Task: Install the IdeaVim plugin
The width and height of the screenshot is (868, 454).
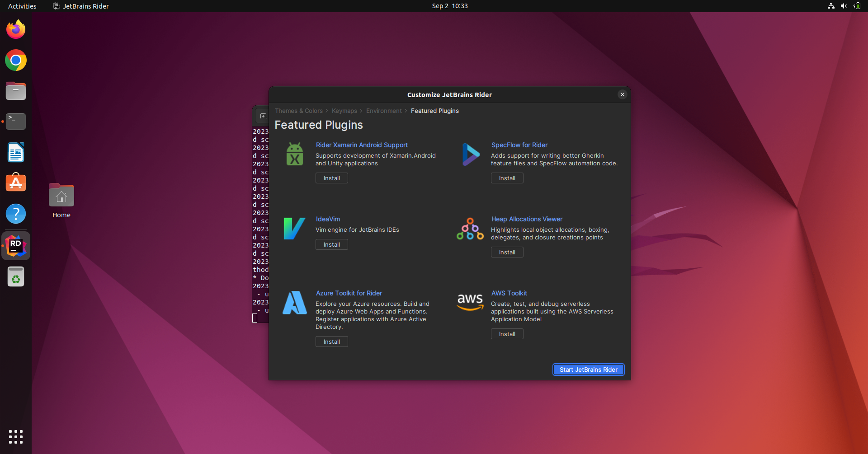Action: point(331,245)
